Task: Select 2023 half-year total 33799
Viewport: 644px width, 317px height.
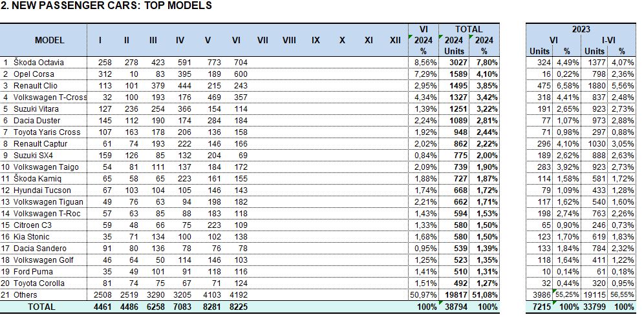Action: (595, 307)
